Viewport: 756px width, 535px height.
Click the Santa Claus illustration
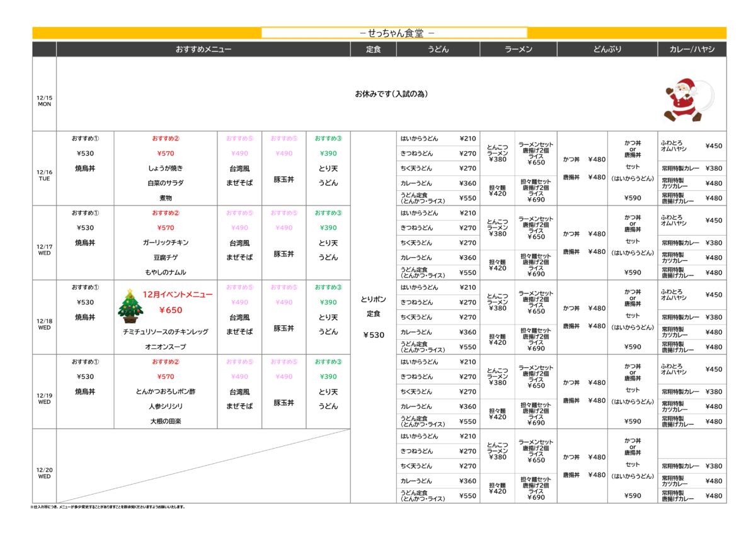point(688,99)
